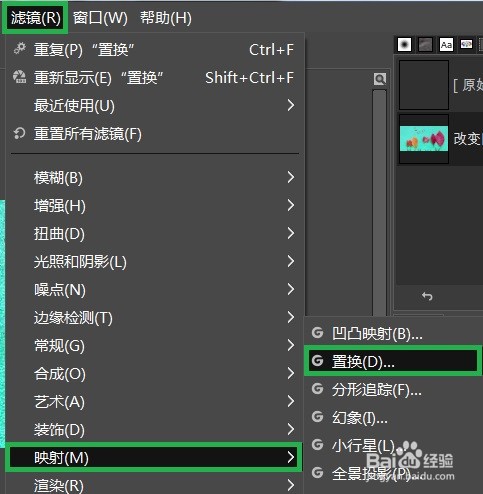Expand the 合成(O) filter submenu
This screenshot has height=494, width=483.
coord(155,374)
